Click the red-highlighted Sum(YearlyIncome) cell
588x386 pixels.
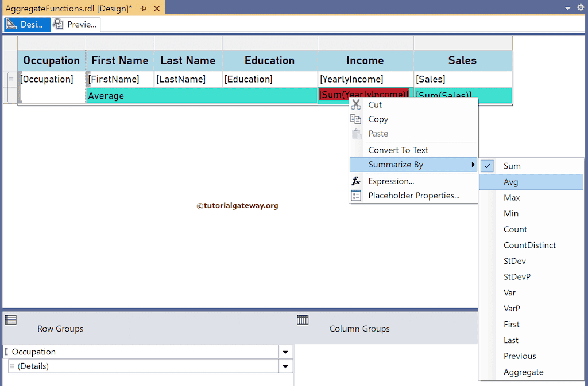pyautogui.click(x=364, y=93)
